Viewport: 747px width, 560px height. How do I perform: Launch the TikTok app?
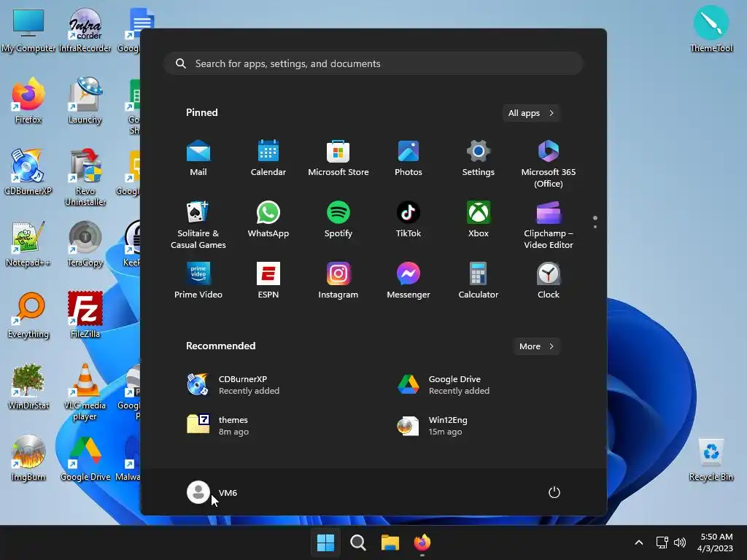click(x=409, y=219)
